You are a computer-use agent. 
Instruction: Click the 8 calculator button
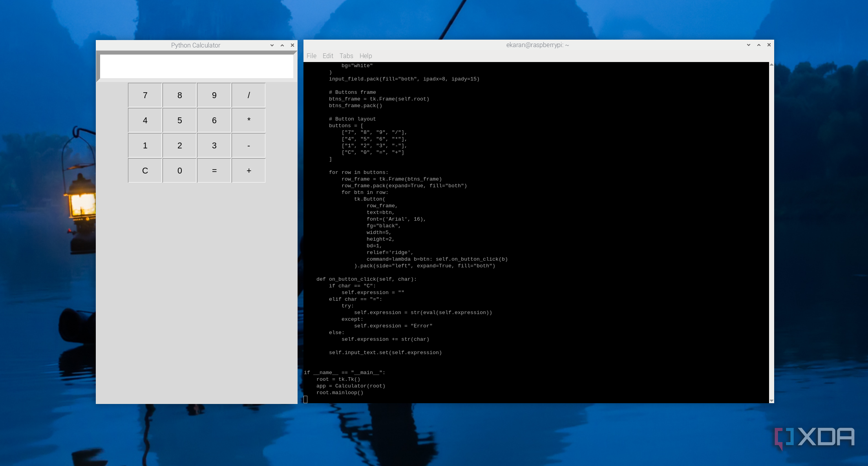pyautogui.click(x=179, y=95)
